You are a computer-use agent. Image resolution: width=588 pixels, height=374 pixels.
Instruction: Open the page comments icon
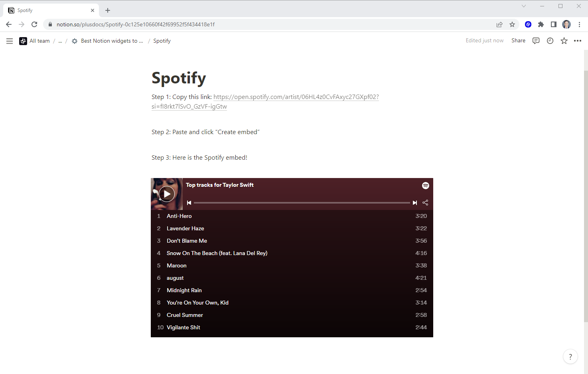point(536,41)
